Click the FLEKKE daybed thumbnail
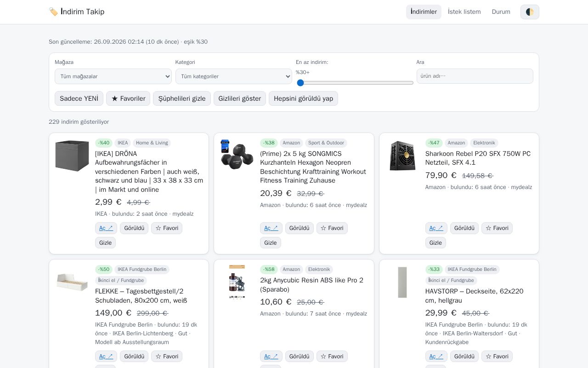 72,282
